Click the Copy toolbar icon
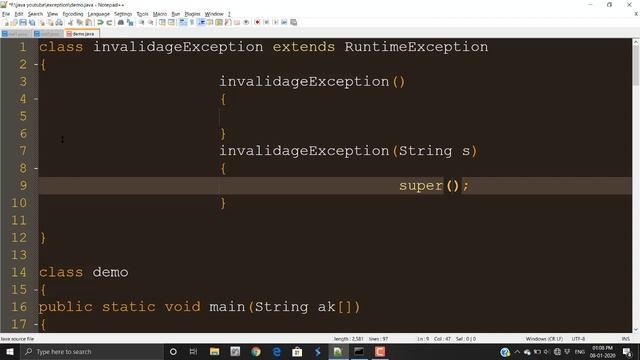640x360 pixels. (80, 22)
